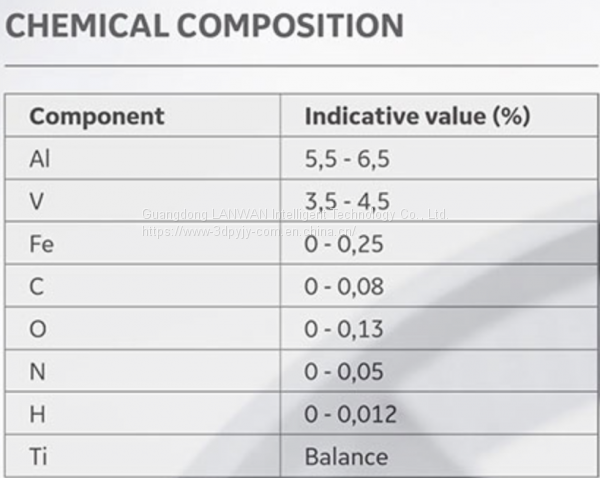Select the Fe component cell
Viewport: 600px width, 478px height.
(42, 244)
